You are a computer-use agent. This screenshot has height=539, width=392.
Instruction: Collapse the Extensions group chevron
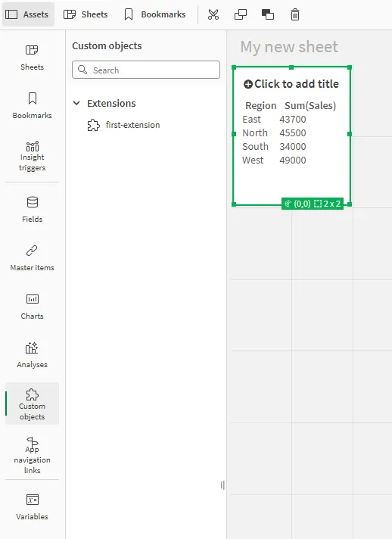[76, 103]
